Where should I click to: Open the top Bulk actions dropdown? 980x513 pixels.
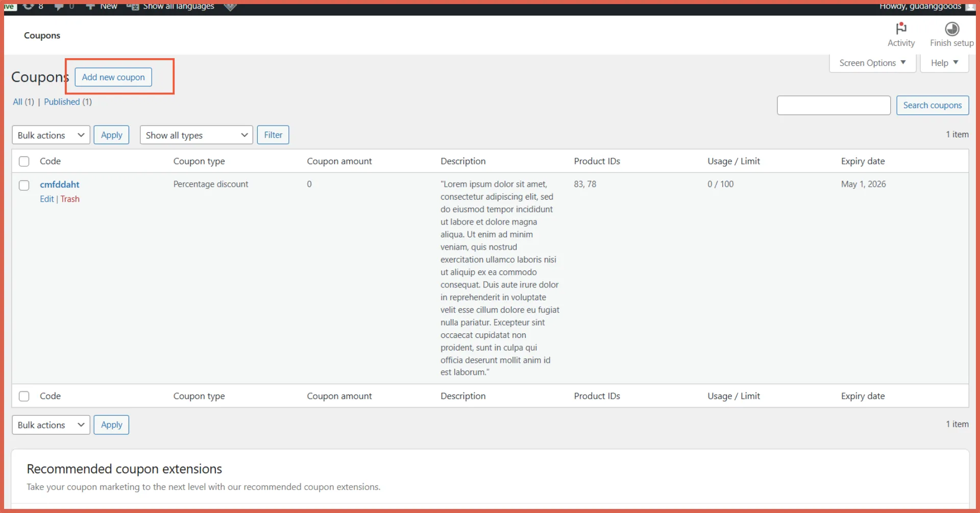[51, 135]
